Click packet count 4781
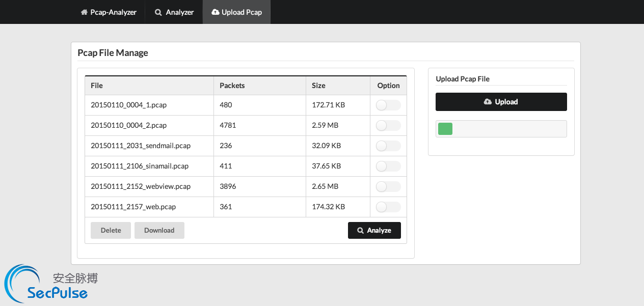The width and height of the screenshot is (644, 306). pyautogui.click(x=228, y=125)
